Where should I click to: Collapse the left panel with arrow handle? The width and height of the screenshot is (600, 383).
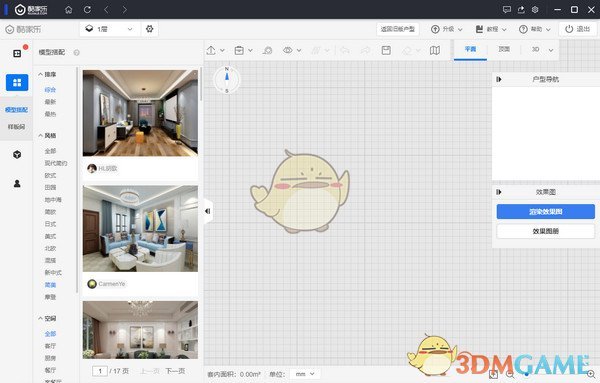coord(208,211)
